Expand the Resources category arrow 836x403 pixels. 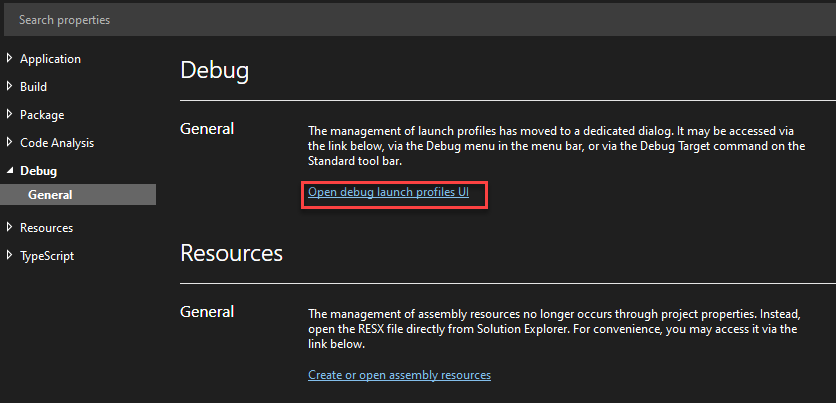(9, 227)
